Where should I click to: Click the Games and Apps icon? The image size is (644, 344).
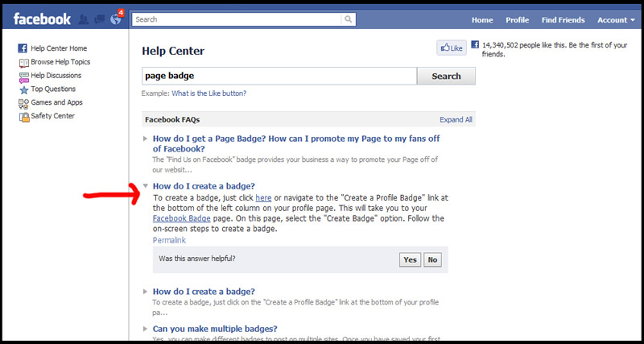coord(24,103)
